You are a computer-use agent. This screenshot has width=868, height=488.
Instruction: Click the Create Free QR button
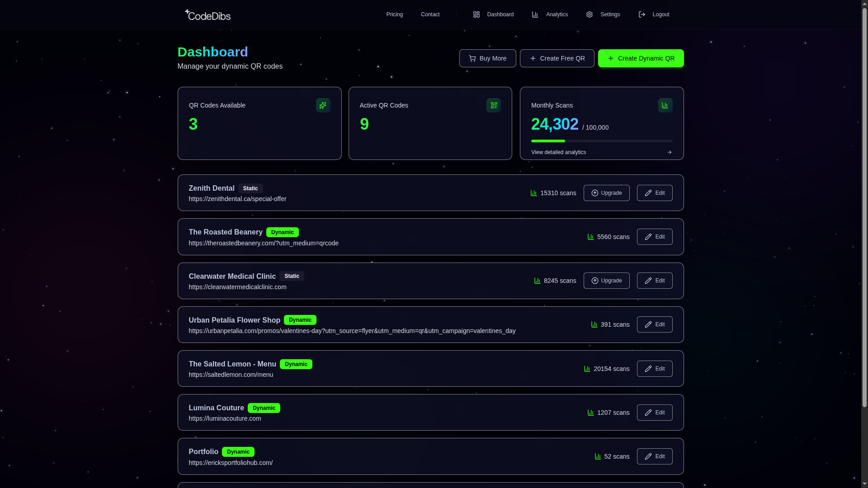point(557,58)
